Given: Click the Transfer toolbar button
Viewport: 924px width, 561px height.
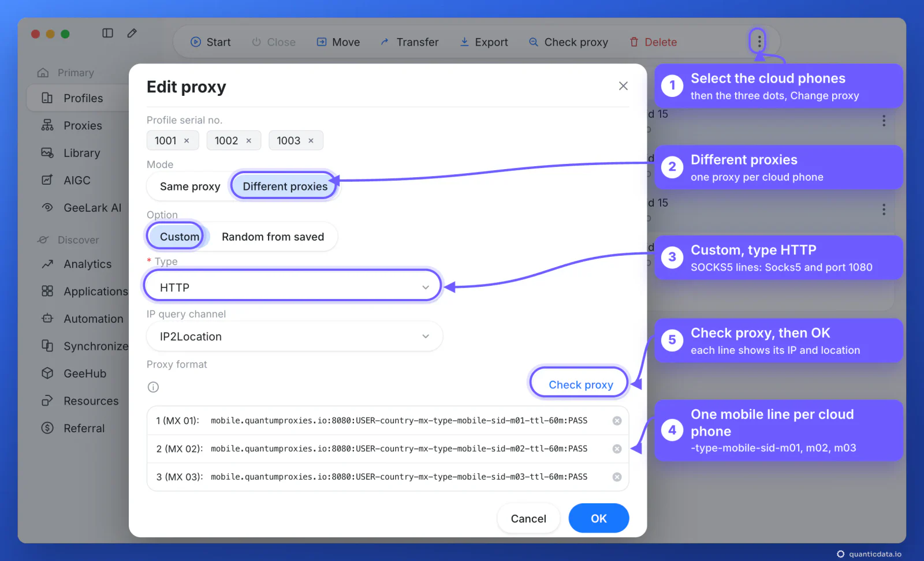Looking at the screenshot, I should [x=409, y=42].
